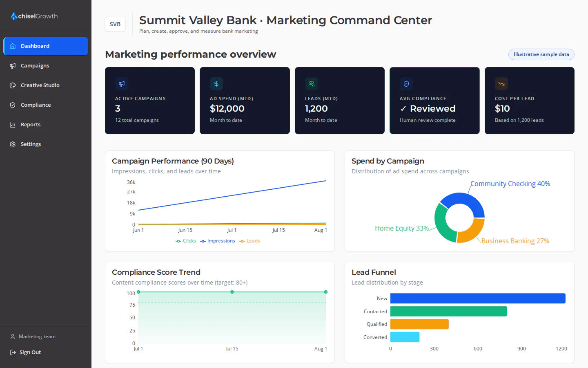Click dollar icon on Ad Spend card
This screenshot has height=368, width=588.
pyautogui.click(x=216, y=84)
